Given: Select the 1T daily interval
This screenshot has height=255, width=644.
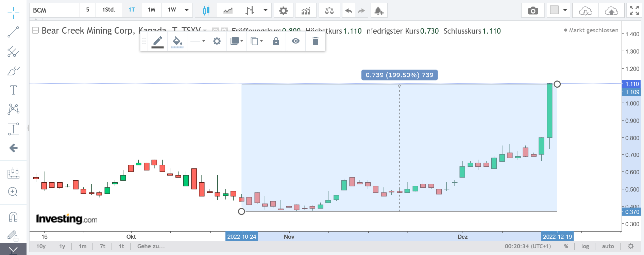Looking at the screenshot, I should click(132, 10).
